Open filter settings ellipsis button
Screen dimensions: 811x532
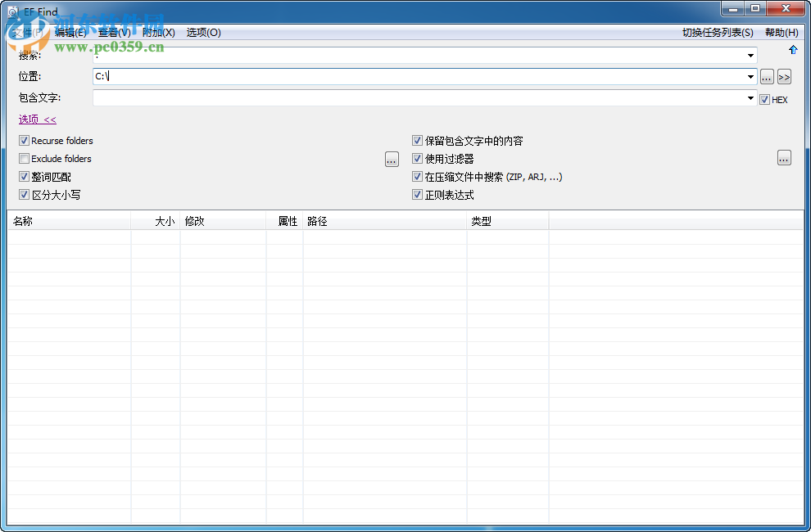pos(784,158)
